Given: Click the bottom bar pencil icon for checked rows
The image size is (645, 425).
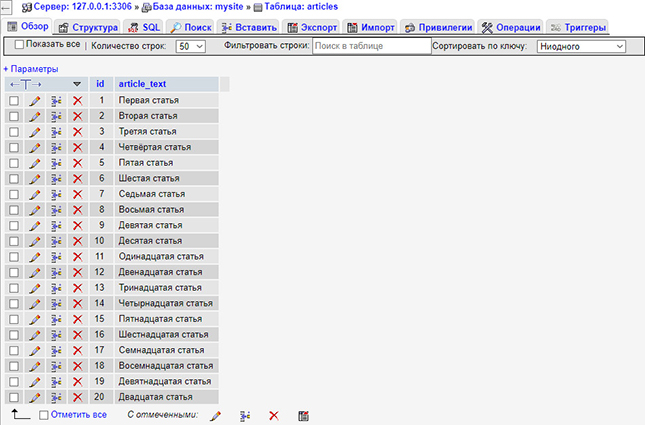Looking at the screenshot, I should (214, 415).
